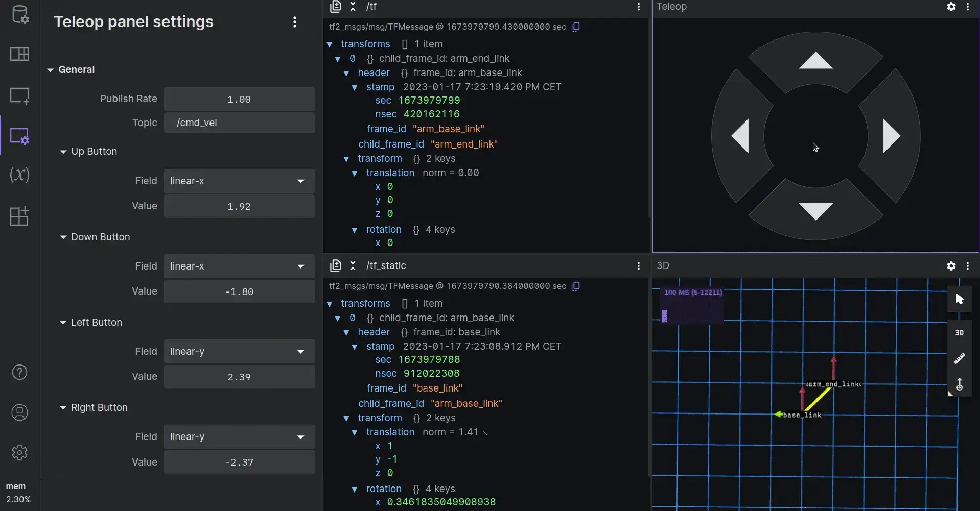Open the data source sidebar icon

(x=20, y=14)
